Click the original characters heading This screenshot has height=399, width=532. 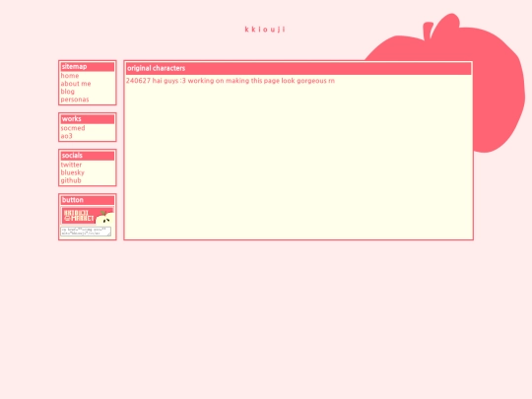point(299,68)
